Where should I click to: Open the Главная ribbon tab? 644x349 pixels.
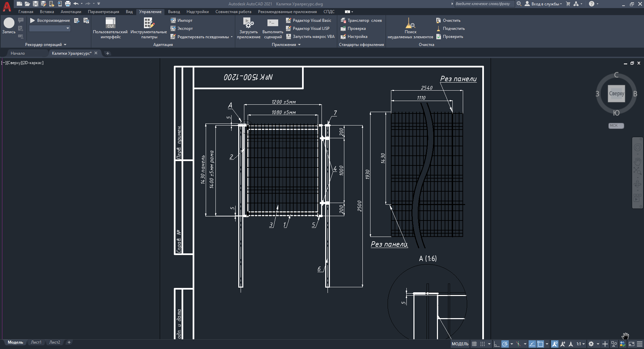[26, 12]
